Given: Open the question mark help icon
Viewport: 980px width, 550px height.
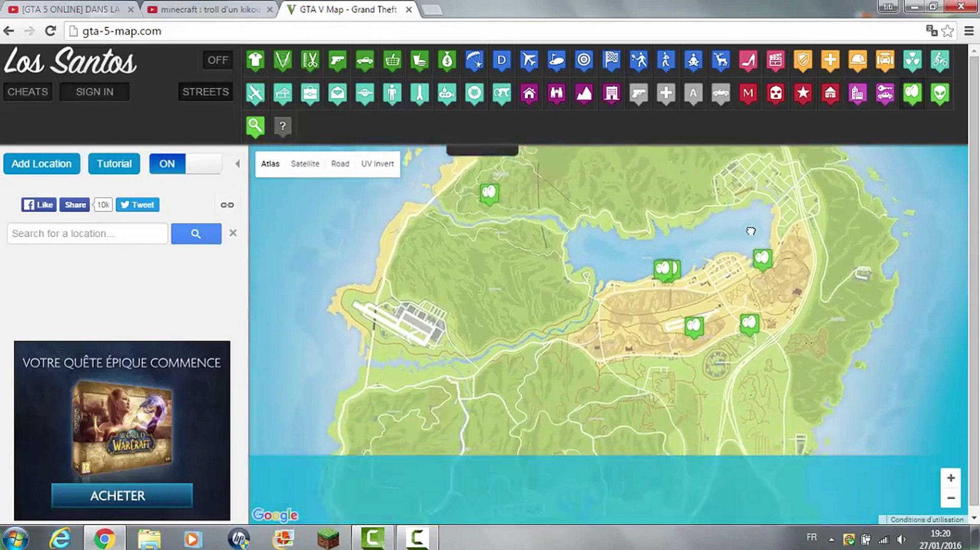Looking at the screenshot, I should pyautogui.click(x=283, y=126).
